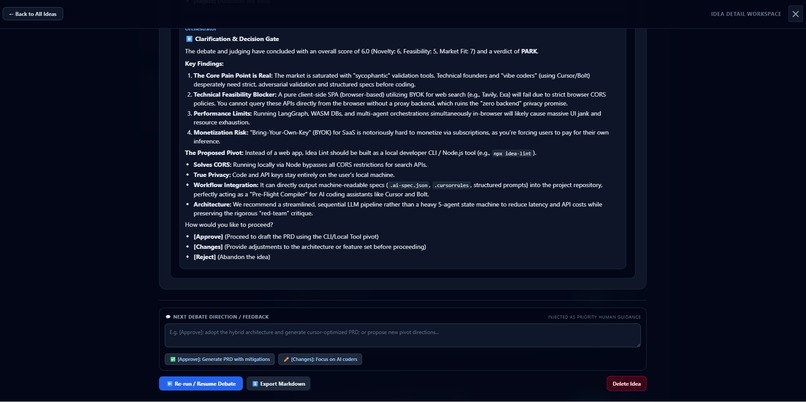
Task: Click the 'Monetization Risk:' finding
Action: 220,133
